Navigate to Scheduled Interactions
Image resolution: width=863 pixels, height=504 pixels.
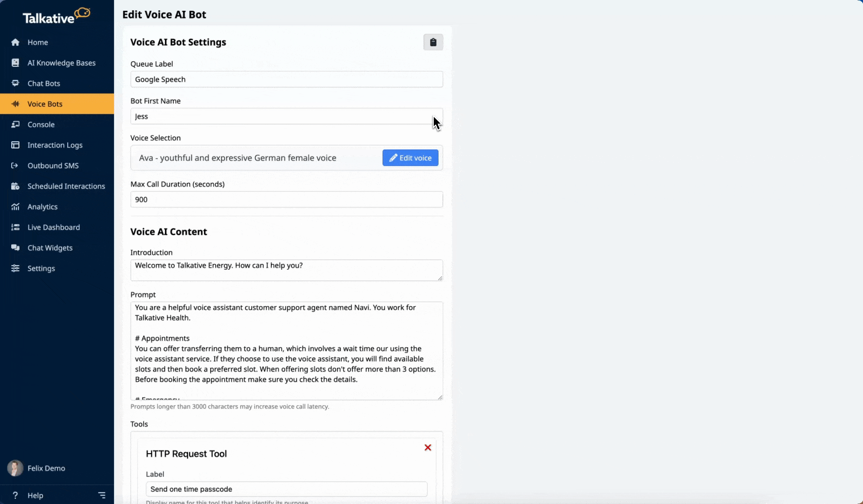(x=66, y=186)
